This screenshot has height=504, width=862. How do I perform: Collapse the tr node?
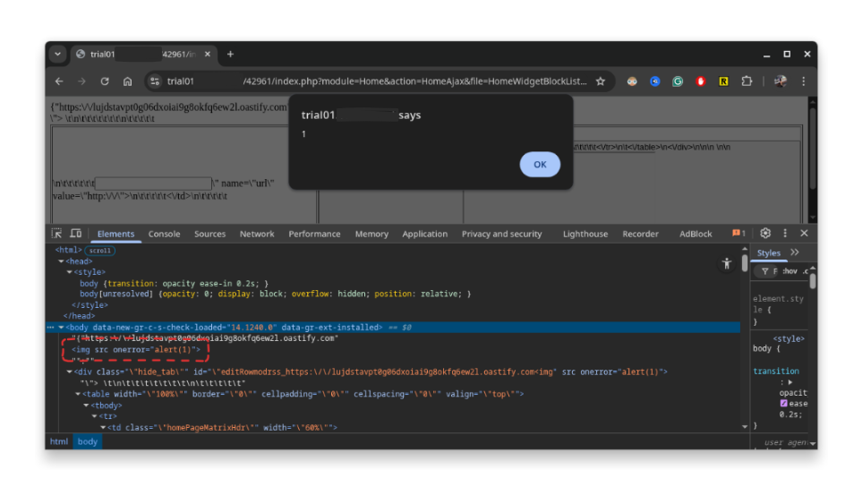[x=94, y=416]
